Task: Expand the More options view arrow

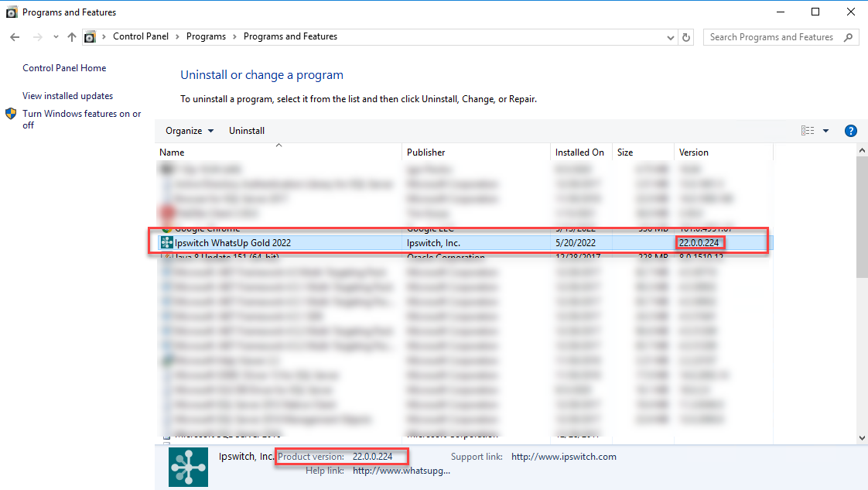Action: [x=826, y=132]
